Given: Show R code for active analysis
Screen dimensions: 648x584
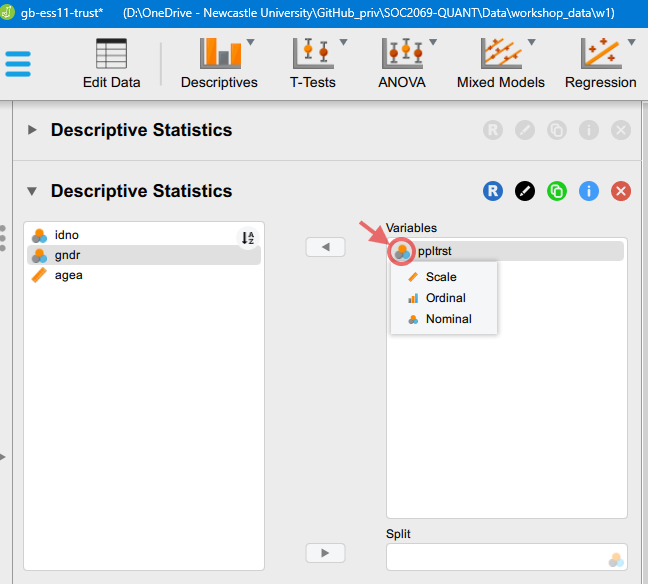Looking at the screenshot, I should [x=492, y=191].
